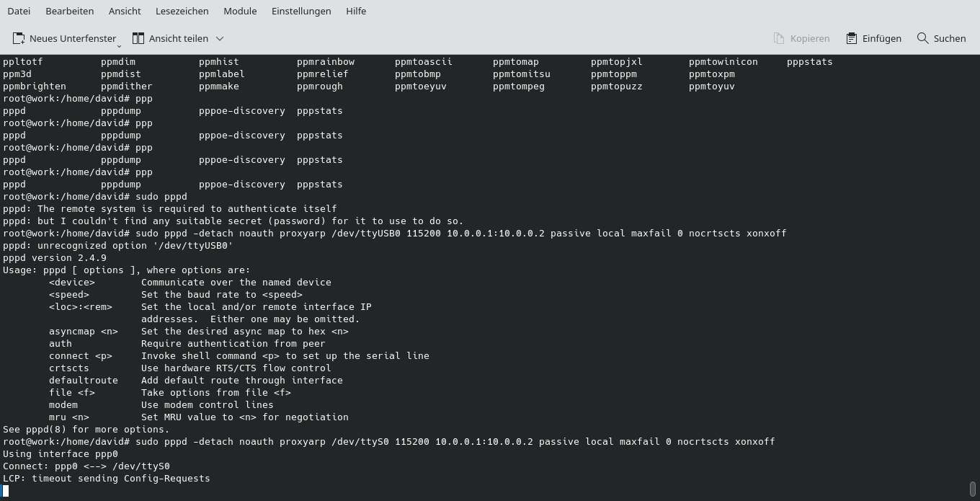Select the Ansicht teilen split icon
980x501 pixels.
point(137,38)
